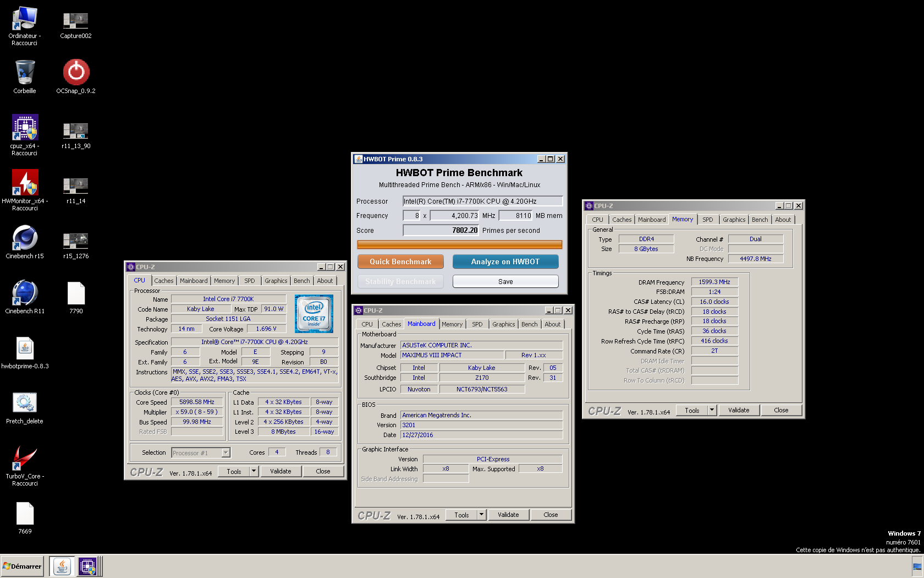Click Intel Core i7 logo in CPU-Z
Screen dimensions: 924x578
[314, 314]
